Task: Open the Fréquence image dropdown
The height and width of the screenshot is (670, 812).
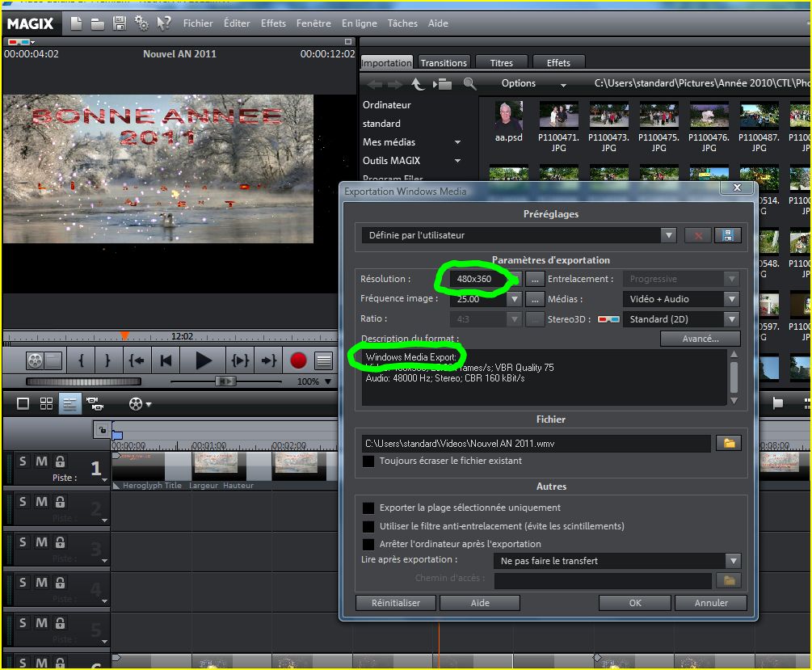Action: coord(514,299)
